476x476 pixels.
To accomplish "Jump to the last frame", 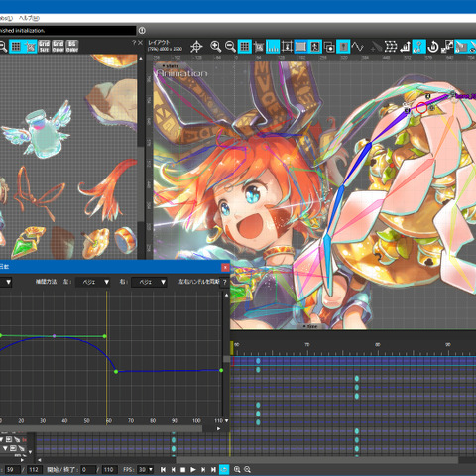I will coord(213,470).
